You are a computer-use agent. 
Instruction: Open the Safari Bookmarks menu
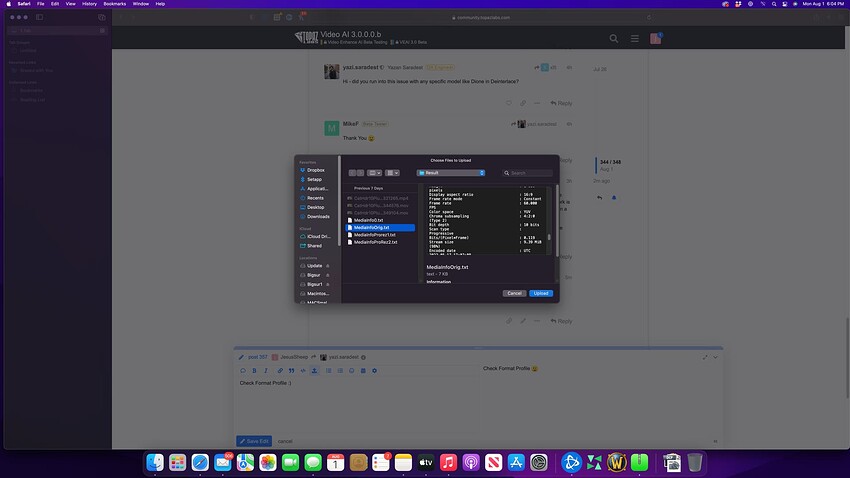point(114,4)
